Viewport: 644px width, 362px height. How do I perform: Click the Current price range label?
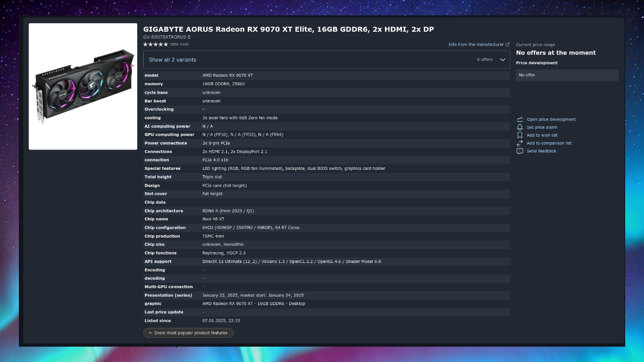tap(536, 45)
